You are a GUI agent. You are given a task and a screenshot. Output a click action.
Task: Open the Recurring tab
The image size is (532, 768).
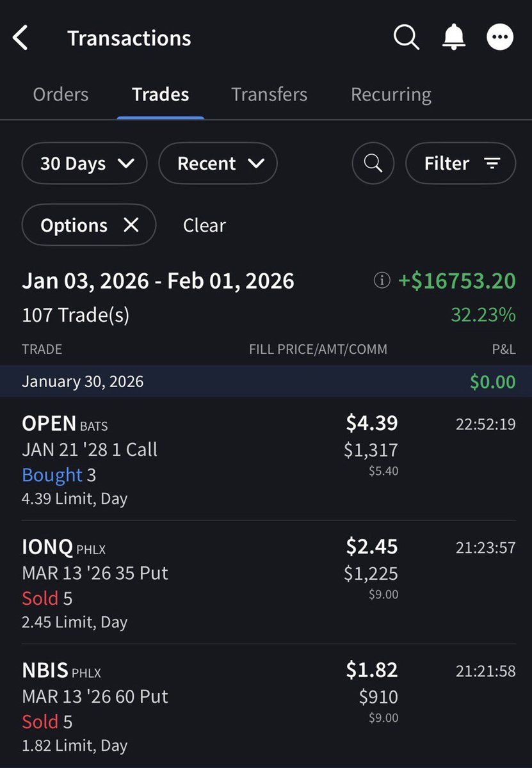coord(391,94)
